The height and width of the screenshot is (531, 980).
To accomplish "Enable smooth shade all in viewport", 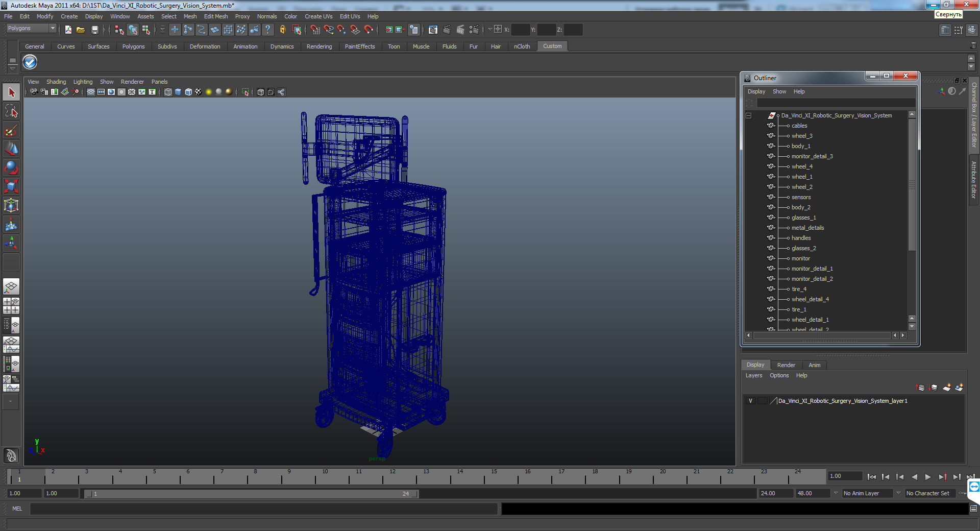I will (178, 92).
